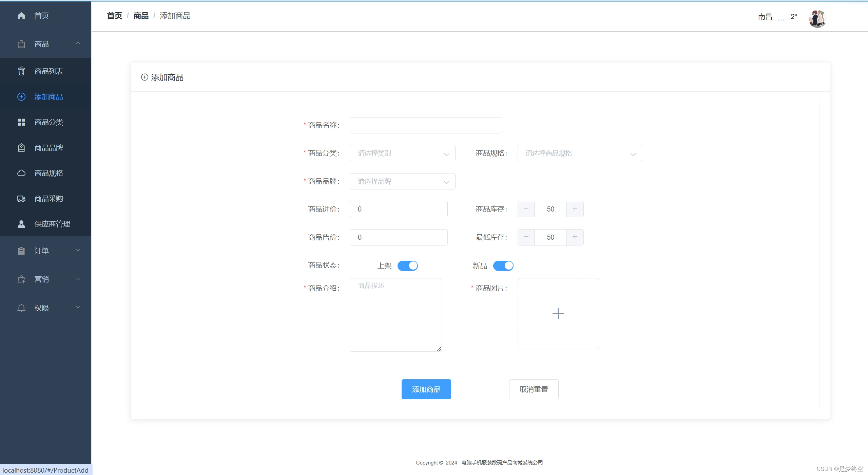The width and height of the screenshot is (868, 475).
Task: Click the 商品售价 input field
Action: [399, 237]
